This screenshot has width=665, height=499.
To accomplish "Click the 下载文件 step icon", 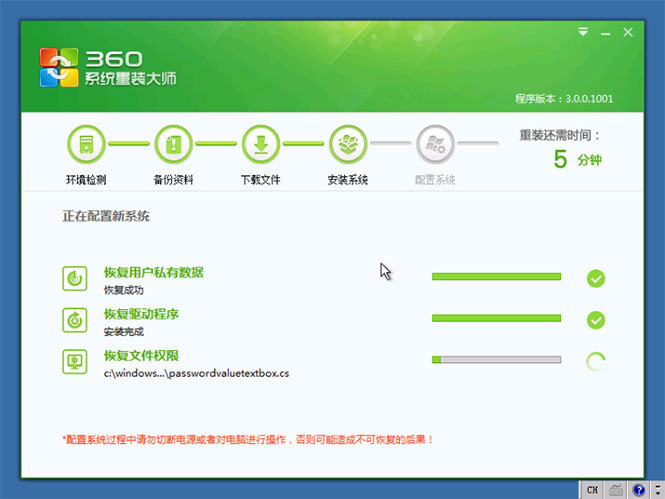I will pos(260,144).
